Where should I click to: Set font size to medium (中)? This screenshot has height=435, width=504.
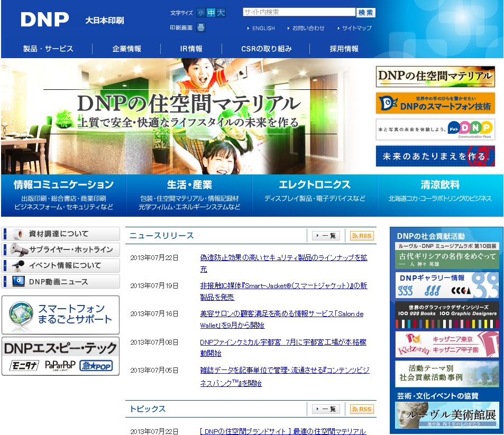click(210, 13)
